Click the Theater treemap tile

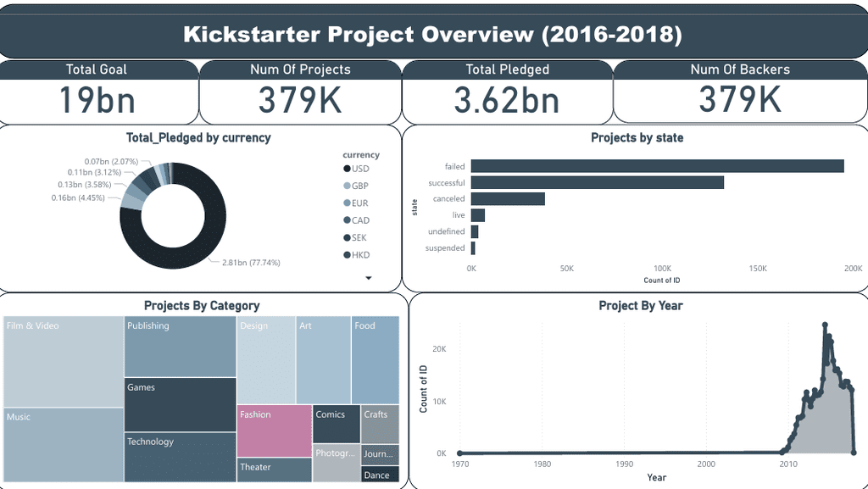click(x=275, y=470)
